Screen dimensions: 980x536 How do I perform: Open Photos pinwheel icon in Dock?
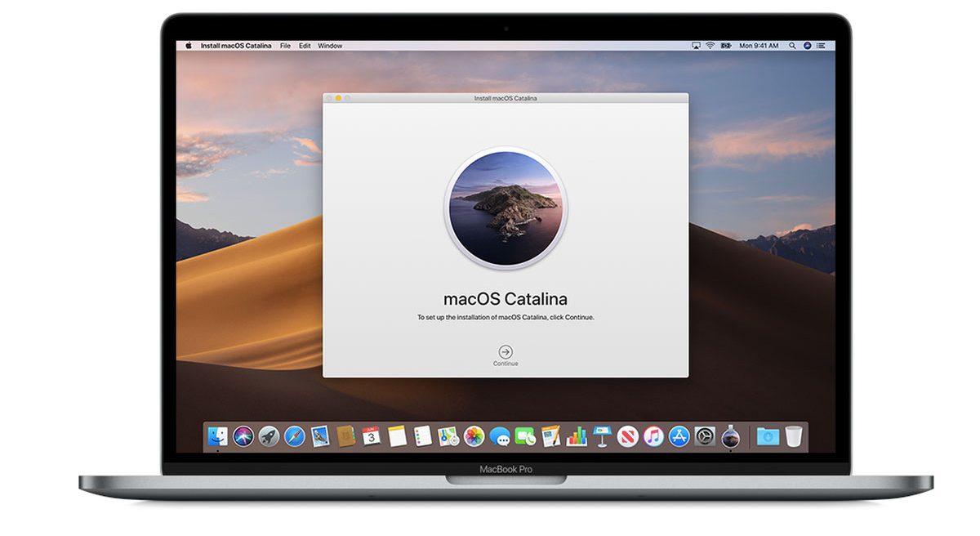[474, 436]
